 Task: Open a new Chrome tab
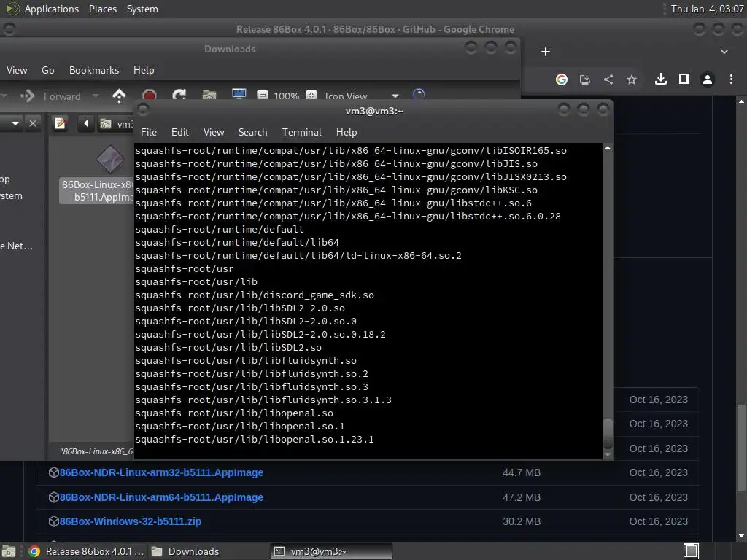pyautogui.click(x=546, y=52)
